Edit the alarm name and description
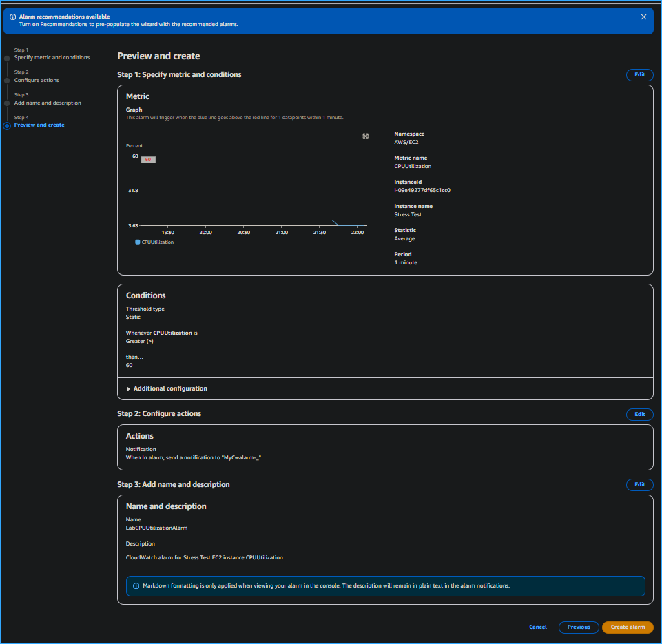Viewport: 662px width, 644px height. 639,484
